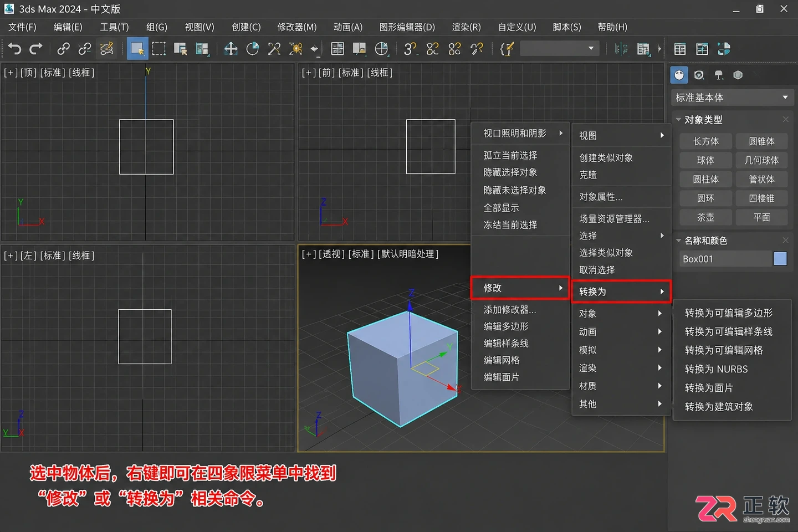This screenshot has height=532, width=798.
Task: Expand the 转换为 submenu
Action: pos(621,291)
